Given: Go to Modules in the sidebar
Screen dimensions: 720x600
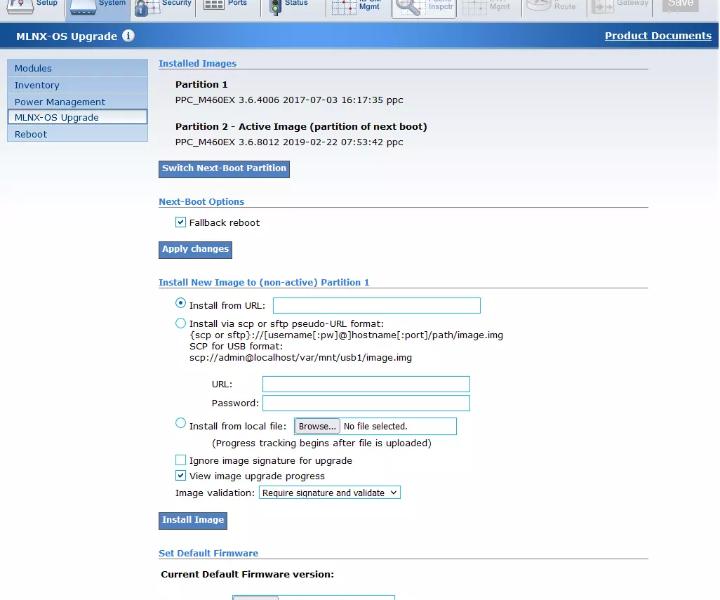Looking at the screenshot, I should tap(77, 68).
